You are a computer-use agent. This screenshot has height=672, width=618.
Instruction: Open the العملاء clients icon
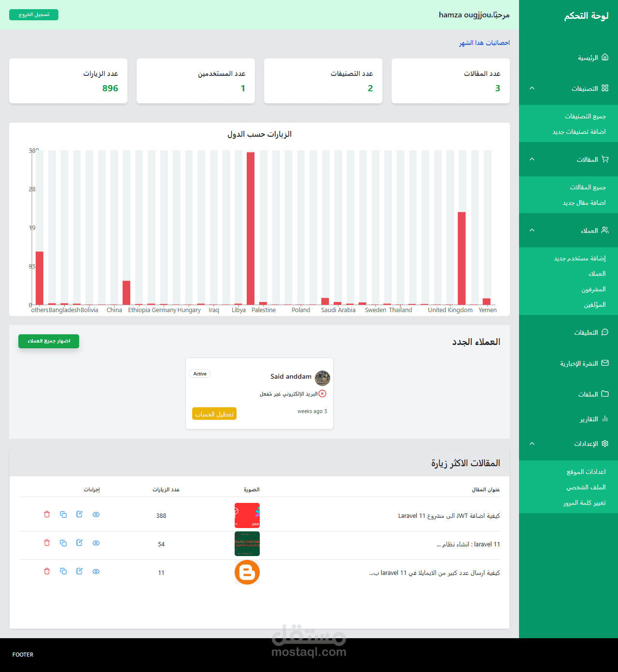tap(605, 230)
